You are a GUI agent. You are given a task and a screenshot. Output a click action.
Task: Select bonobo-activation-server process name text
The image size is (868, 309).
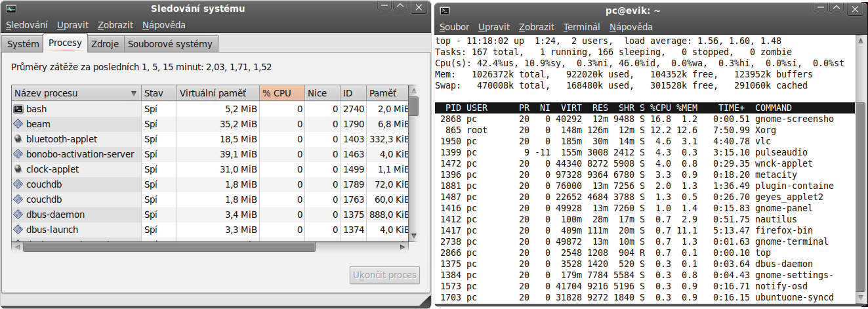coord(80,154)
